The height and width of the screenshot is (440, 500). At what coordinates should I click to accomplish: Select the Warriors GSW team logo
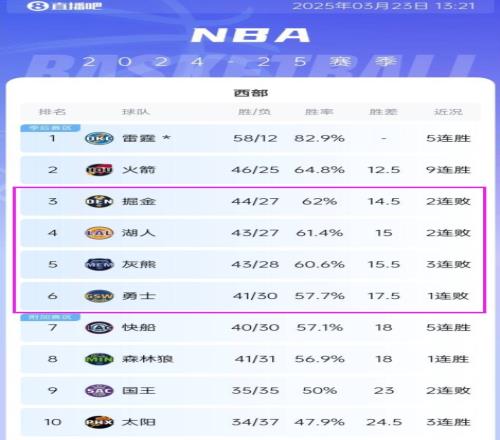(99, 296)
